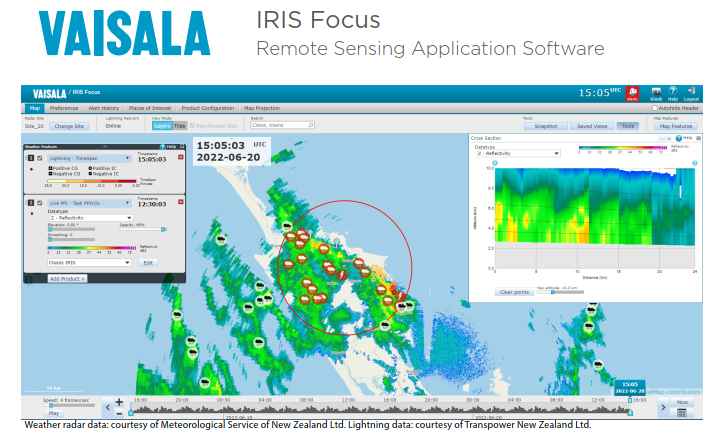
Task: Open the Live PPI - Task PPIVOL dropdown
Action: pos(90,203)
